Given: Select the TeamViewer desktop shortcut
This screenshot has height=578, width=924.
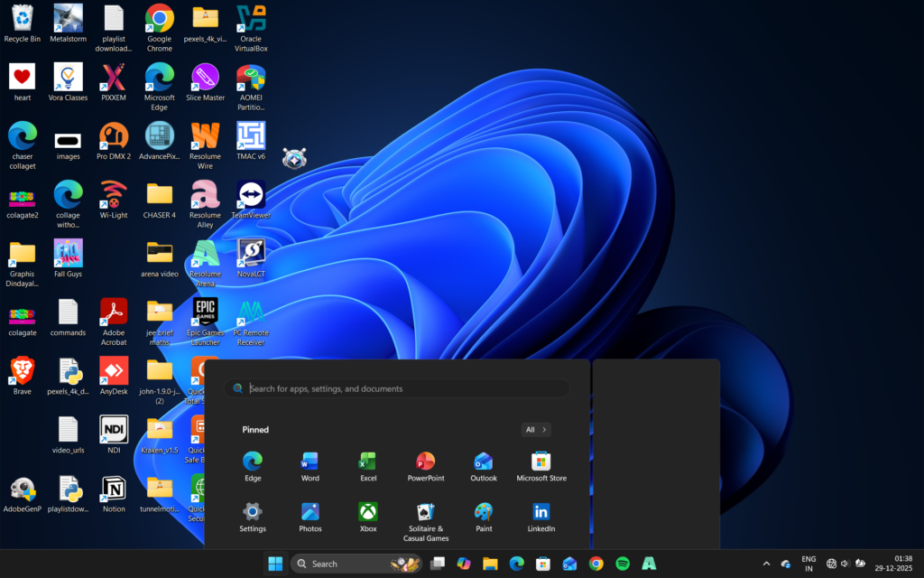Looking at the screenshot, I should click(x=251, y=200).
